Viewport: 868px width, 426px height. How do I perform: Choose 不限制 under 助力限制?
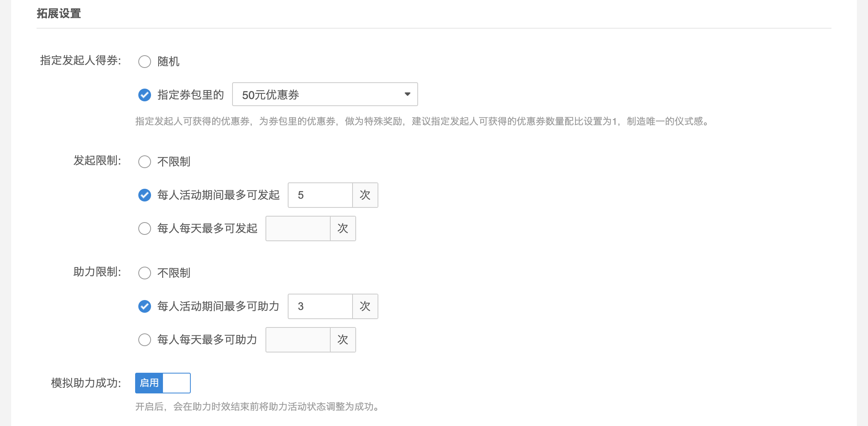coord(145,273)
